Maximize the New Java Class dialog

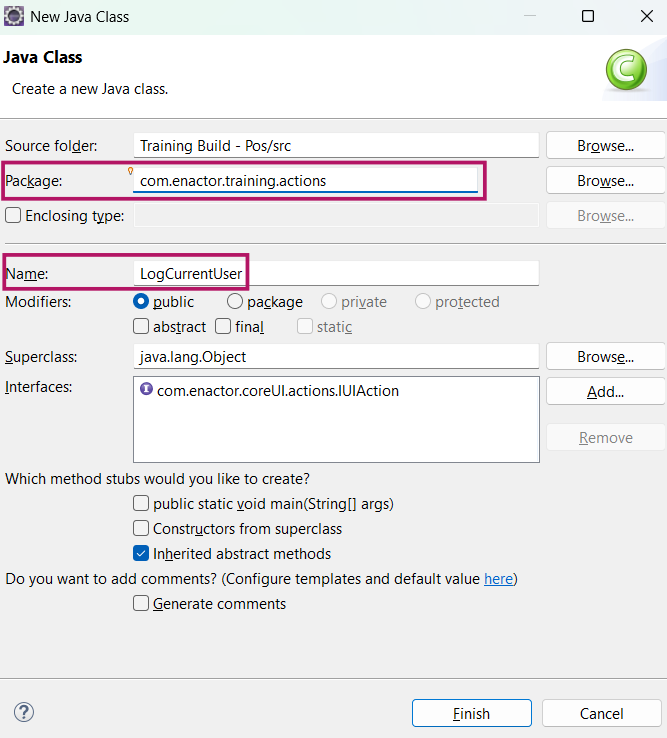coord(588,16)
